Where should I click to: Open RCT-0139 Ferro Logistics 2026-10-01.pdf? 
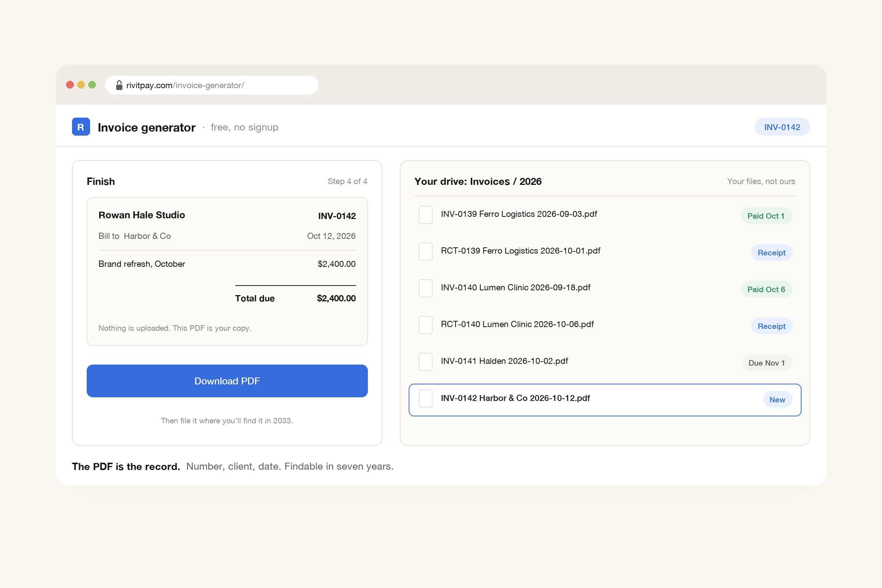tap(520, 251)
